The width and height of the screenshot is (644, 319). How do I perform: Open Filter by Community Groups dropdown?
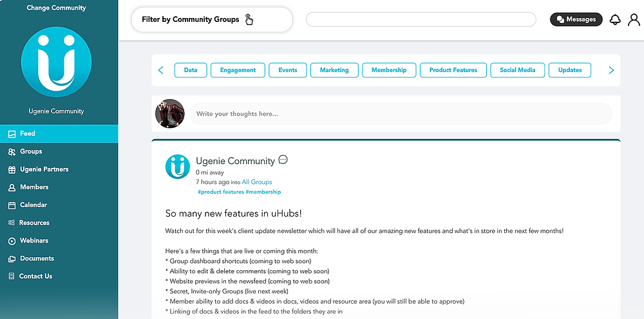coord(212,20)
